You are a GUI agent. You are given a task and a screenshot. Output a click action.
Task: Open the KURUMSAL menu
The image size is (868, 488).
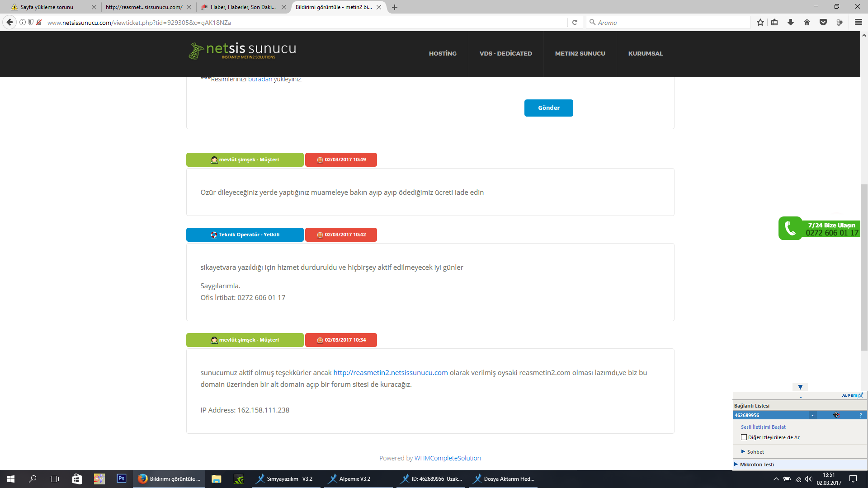646,53
